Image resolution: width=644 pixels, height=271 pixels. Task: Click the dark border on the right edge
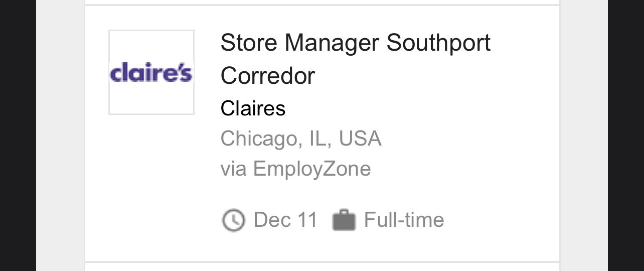[x=626, y=135]
